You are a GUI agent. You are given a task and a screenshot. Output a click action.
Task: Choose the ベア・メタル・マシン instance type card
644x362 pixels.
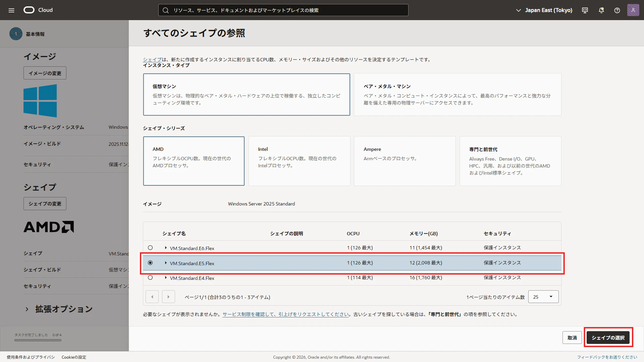[458, 95]
